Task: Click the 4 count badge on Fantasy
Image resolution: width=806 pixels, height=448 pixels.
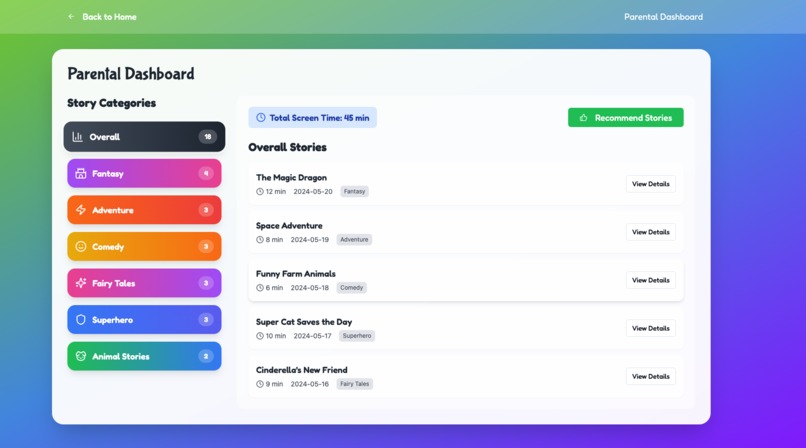Action: [x=206, y=174]
